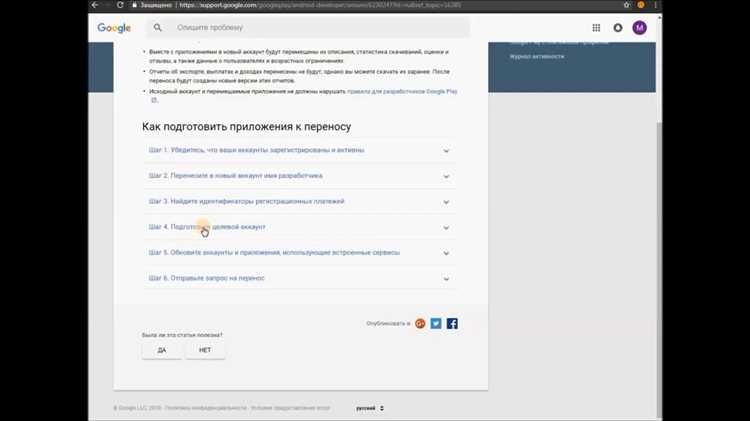Open the Google apps grid

pyautogui.click(x=596, y=28)
